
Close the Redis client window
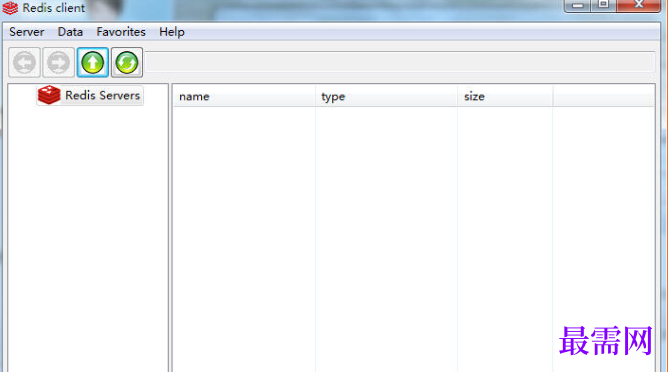(x=638, y=6)
